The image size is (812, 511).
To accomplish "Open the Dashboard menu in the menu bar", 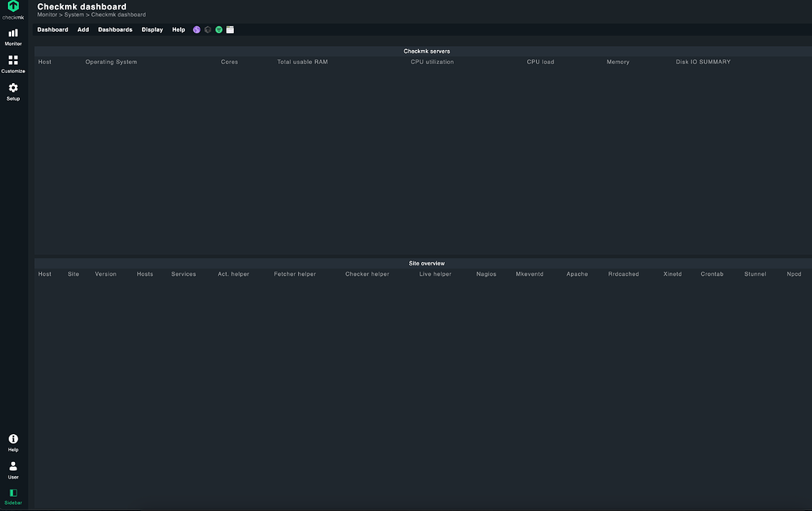I will click(x=52, y=29).
